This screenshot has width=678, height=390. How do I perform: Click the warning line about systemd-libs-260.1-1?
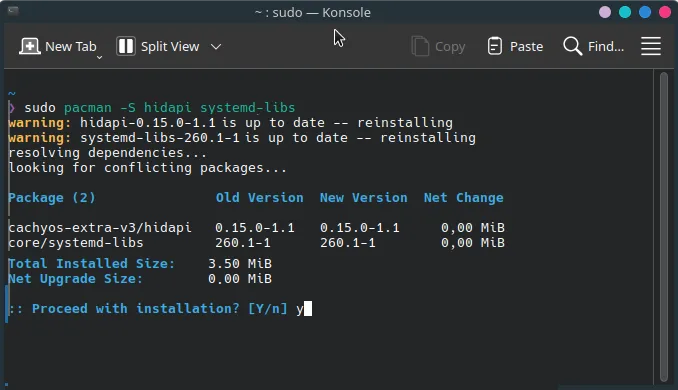coord(242,138)
